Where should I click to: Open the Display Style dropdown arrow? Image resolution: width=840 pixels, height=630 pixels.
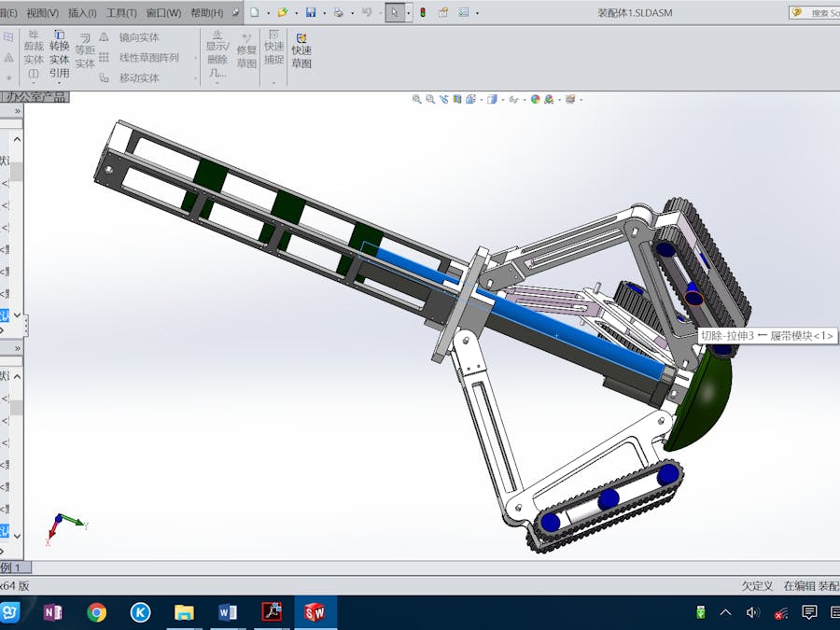pos(502,98)
